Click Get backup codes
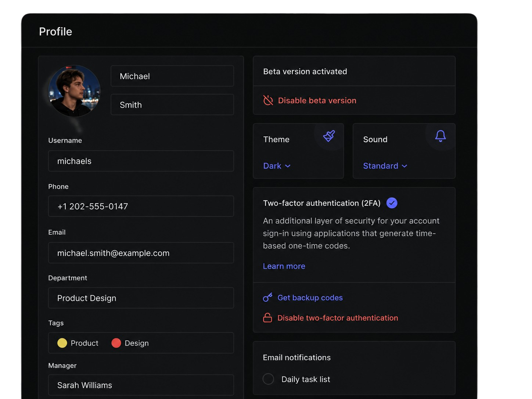532x399 pixels. pos(310,298)
